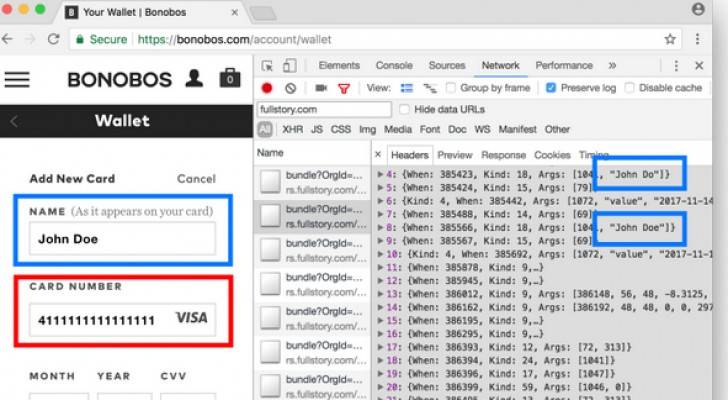
Task: Show more DevTools tabs
Action: [612, 65]
